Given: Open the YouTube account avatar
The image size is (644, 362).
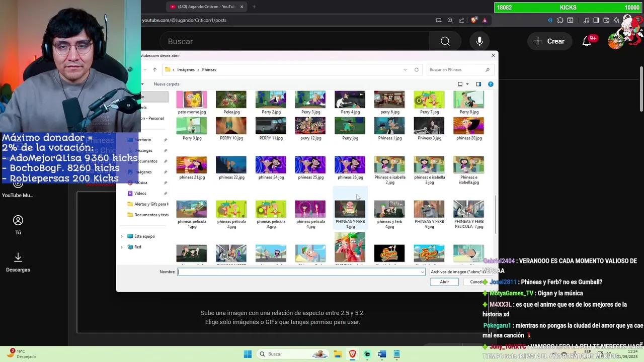Looking at the screenshot, I should (x=617, y=41).
